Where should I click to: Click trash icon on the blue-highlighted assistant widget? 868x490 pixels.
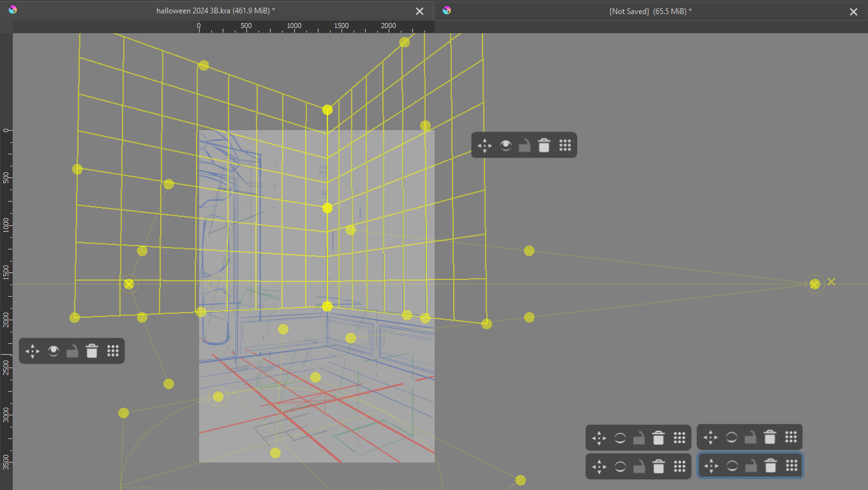point(770,466)
